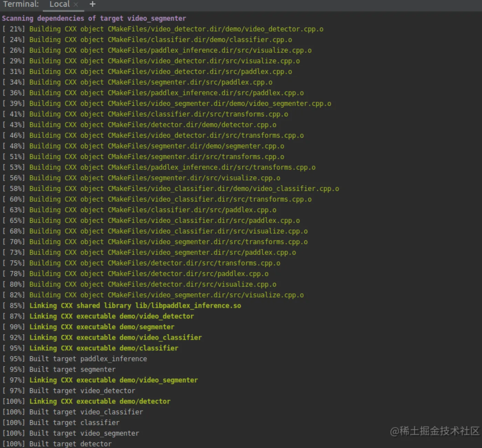Click the 78% detector paddlex.cpp.o line
The height and width of the screenshot is (448, 482).
pos(135,274)
